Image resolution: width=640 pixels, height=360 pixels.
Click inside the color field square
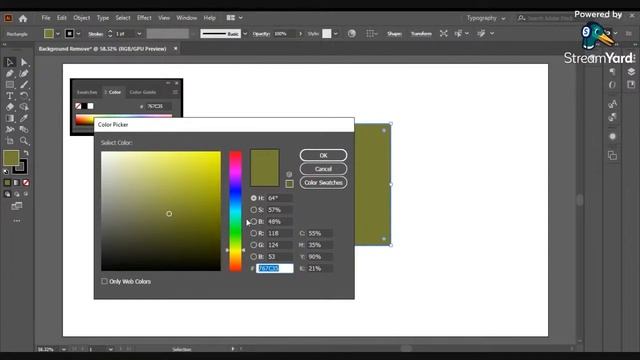pos(161,211)
